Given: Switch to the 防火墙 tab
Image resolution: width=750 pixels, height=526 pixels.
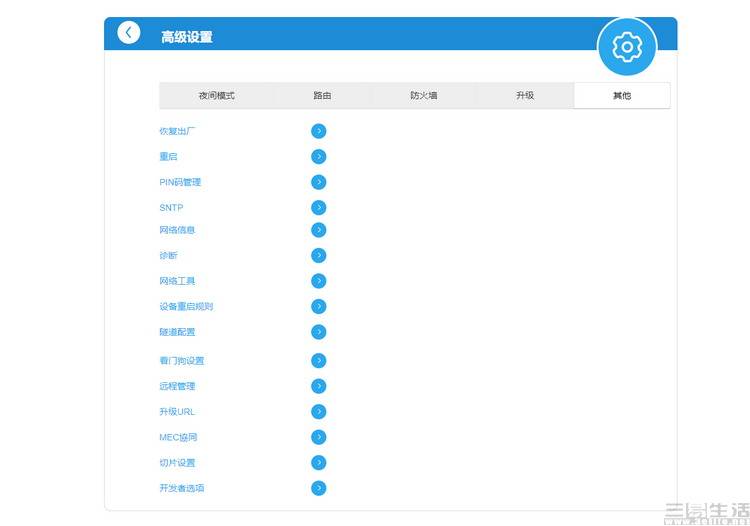Looking at the screenshot, I should point(423,96).
